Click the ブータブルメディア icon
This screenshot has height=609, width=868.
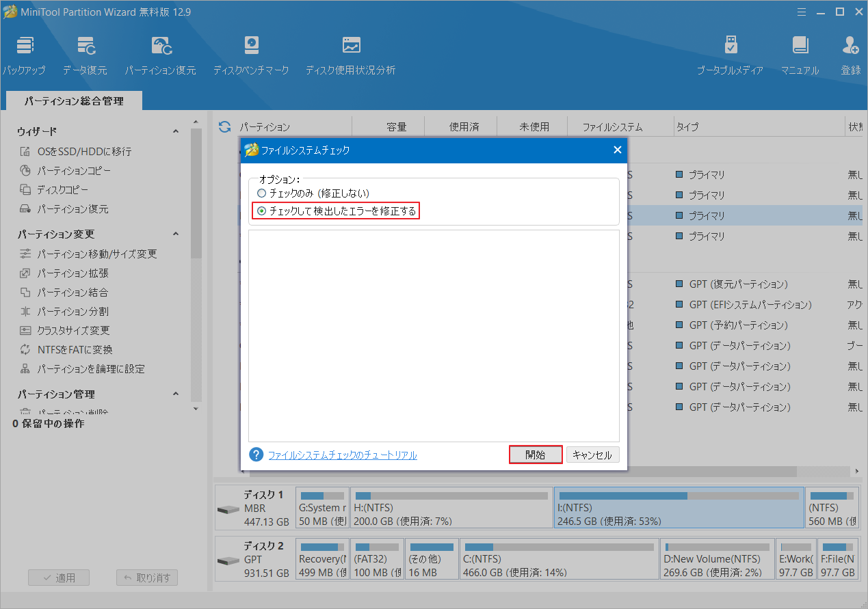coord(731,55)
